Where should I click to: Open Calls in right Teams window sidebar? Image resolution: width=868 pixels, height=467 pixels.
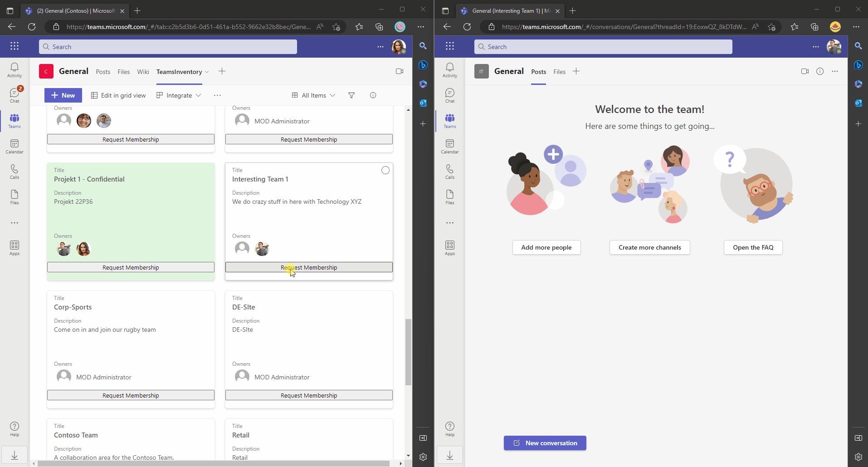pos(450,172)
